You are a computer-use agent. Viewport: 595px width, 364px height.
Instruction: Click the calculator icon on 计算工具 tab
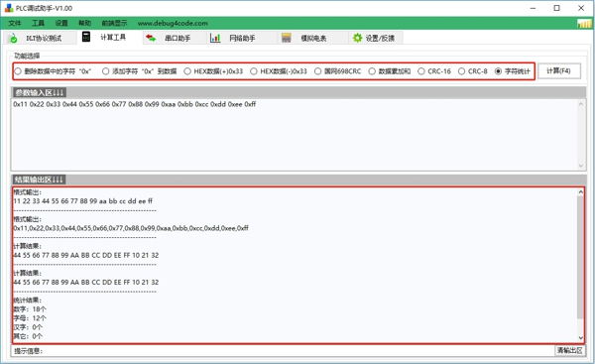pos(86,37)
